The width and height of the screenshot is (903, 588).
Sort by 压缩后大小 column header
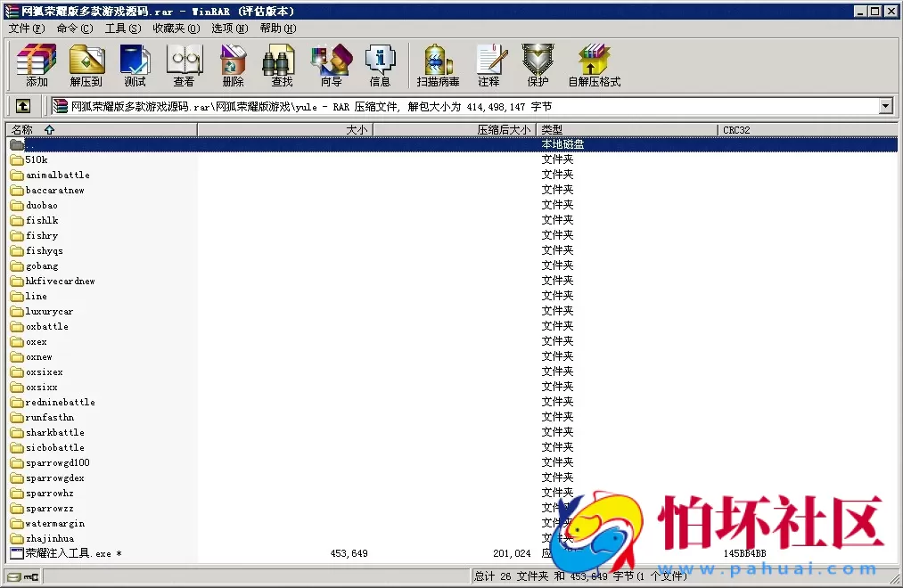455,130
